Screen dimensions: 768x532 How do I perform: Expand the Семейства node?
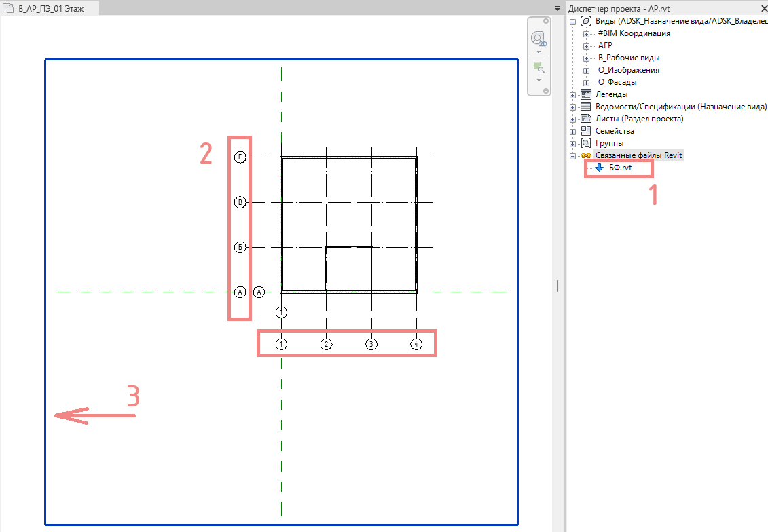click(572, 132)
